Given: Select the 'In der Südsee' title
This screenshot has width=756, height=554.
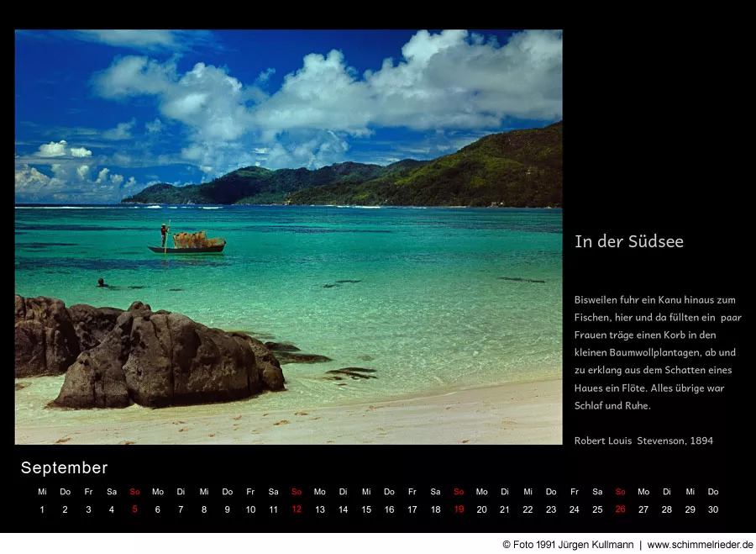Looking at the screenshot, I should (628, 242).
